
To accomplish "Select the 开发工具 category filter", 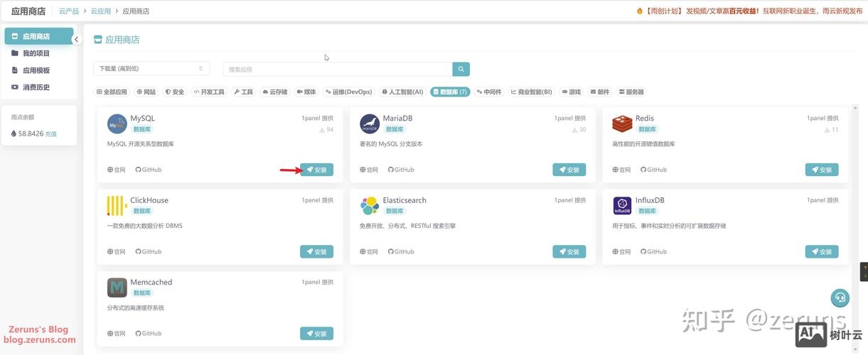I will (209, 92).
